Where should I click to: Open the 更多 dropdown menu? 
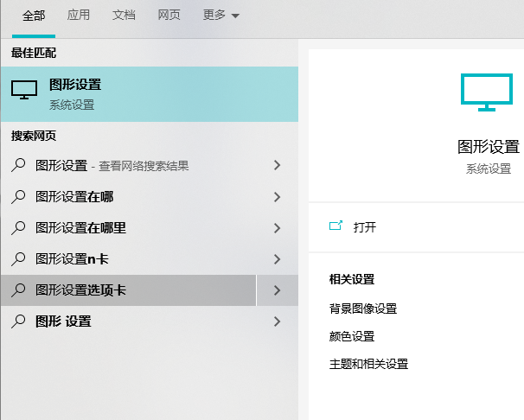(220, 15)
